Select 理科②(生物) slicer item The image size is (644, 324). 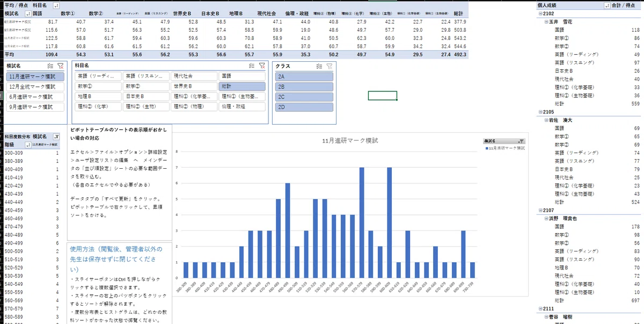tap(146, 106)
